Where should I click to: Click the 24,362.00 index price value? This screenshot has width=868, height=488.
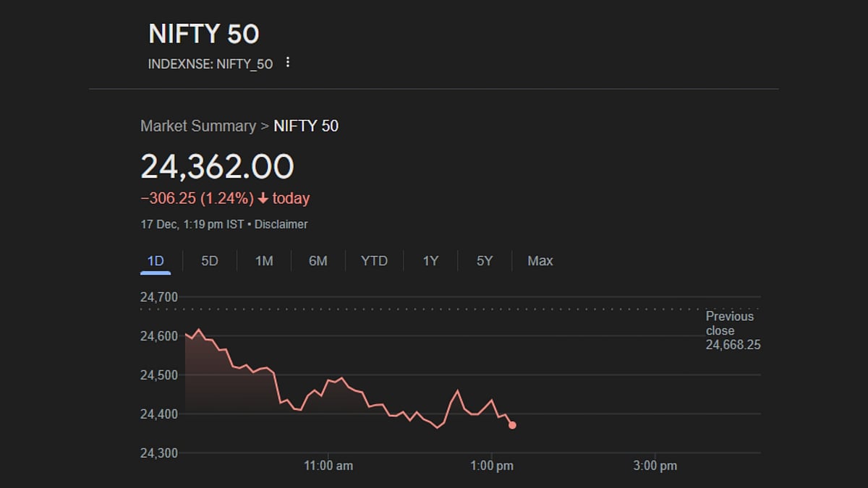tap(217, 167)
